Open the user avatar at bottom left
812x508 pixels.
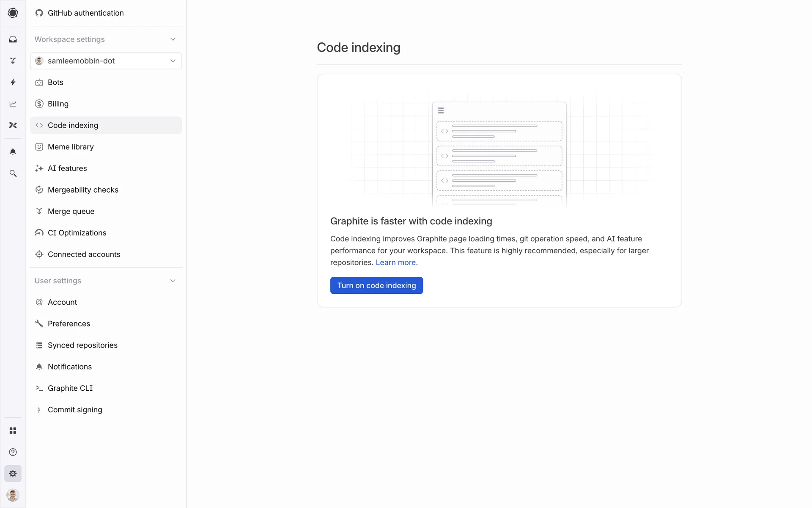click(13, 495)
